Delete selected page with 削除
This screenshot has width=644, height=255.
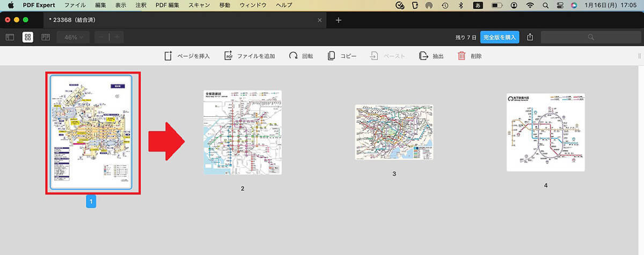pos(470,56)
